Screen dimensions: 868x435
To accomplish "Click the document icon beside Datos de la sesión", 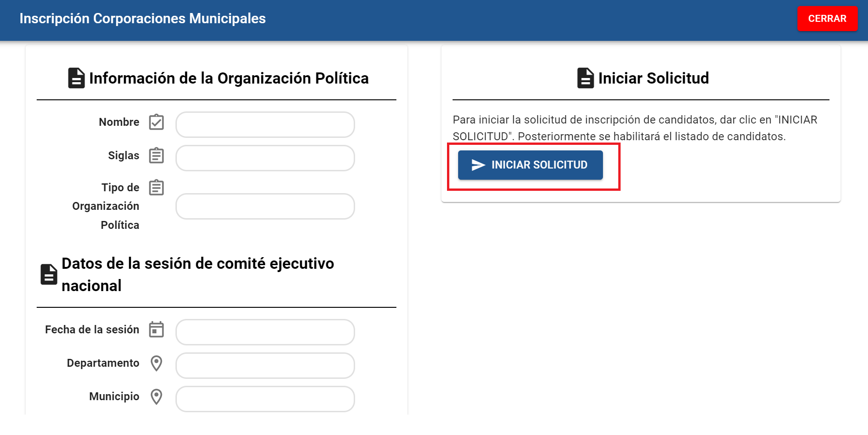I will pos(49,274).
